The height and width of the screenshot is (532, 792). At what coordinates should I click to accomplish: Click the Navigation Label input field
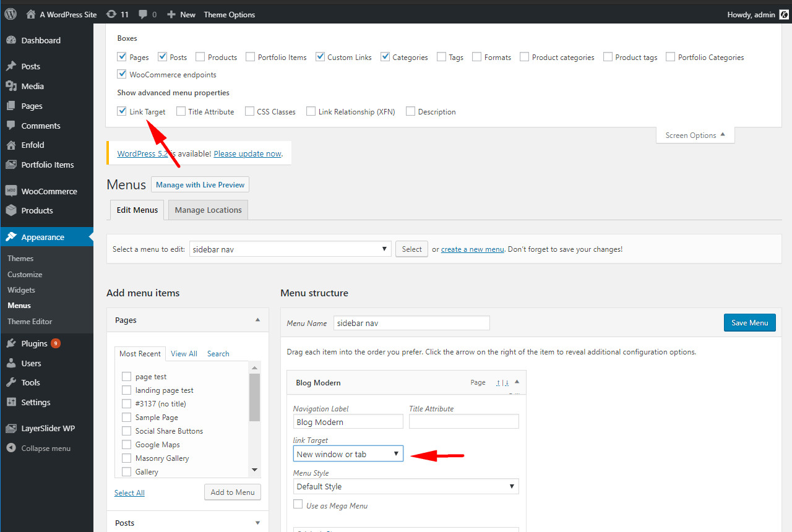click(x=348, y=422)
